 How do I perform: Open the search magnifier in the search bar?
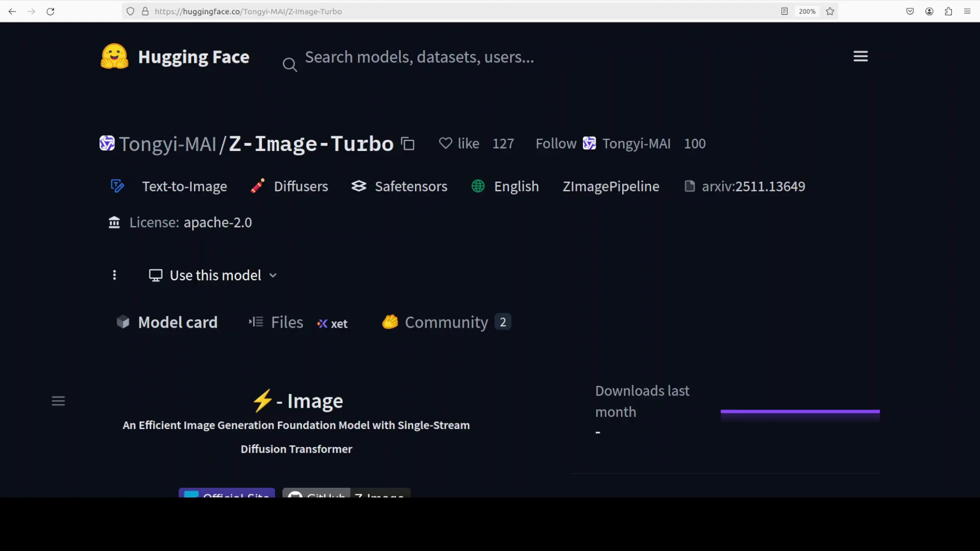[290, 64]
